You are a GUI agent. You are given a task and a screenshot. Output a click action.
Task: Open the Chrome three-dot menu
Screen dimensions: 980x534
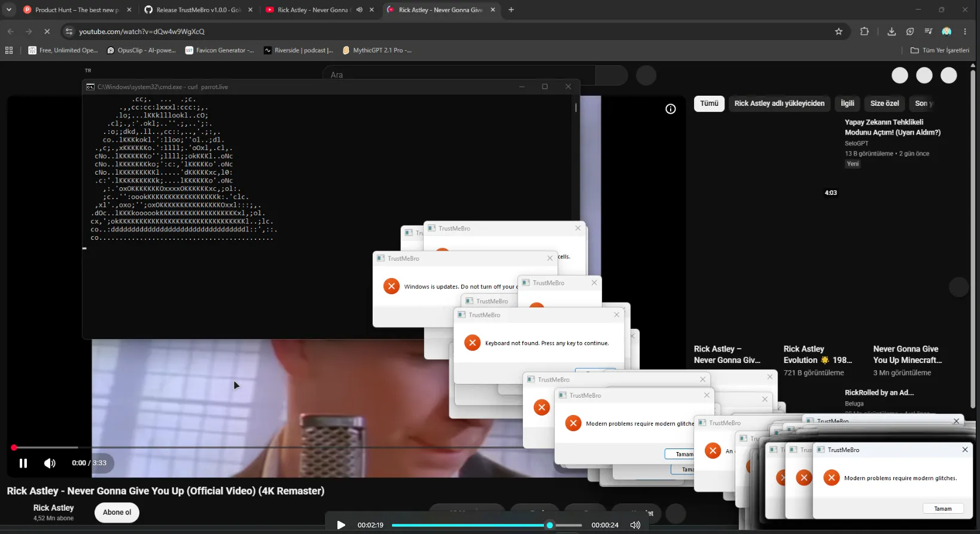[965, 31]
